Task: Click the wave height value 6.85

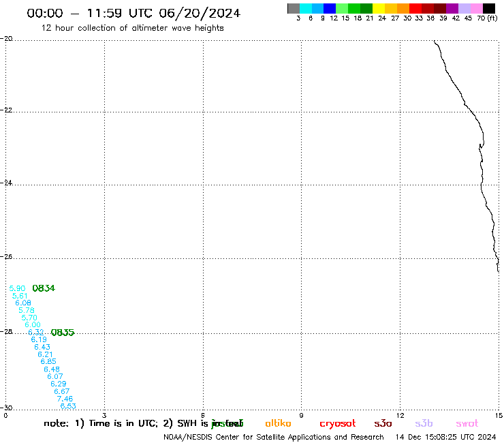Action: [x=48, y=361]
